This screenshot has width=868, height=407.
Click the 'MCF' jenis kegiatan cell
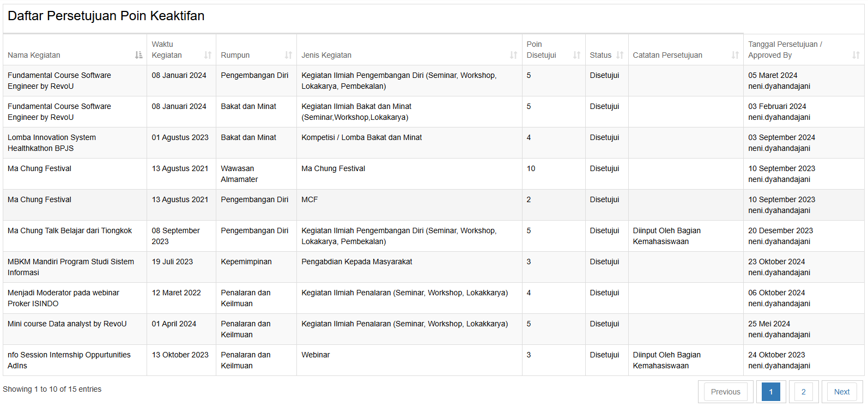(x=409, y=205)
